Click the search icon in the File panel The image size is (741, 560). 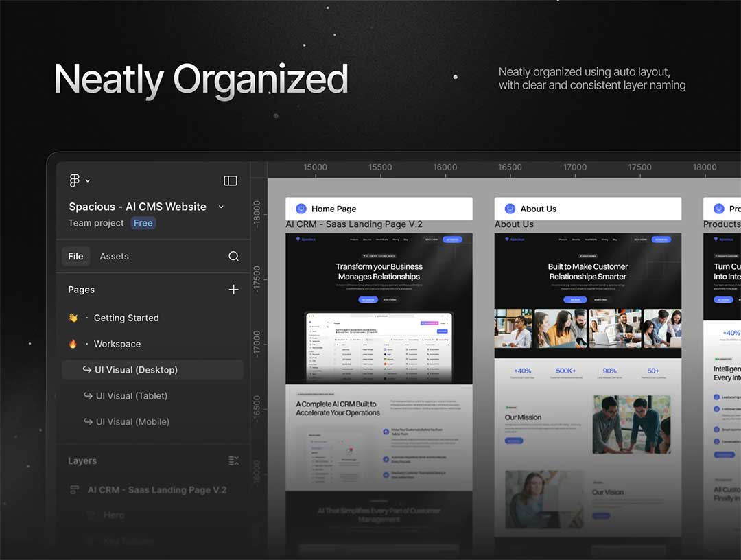click(233, 256)
